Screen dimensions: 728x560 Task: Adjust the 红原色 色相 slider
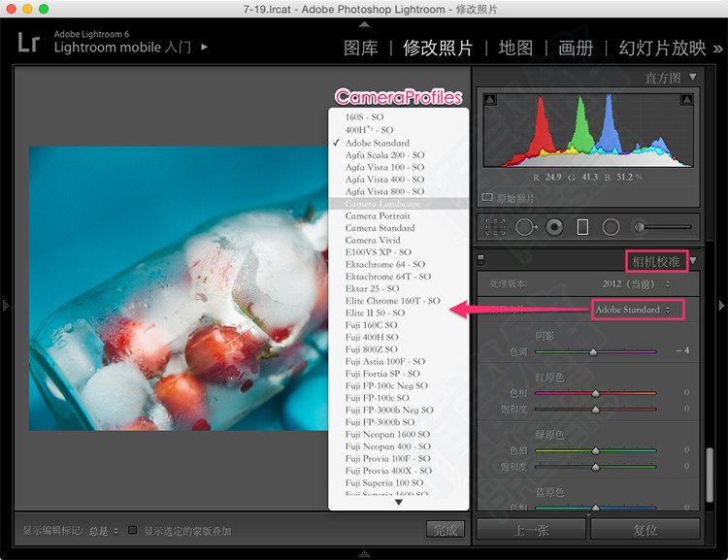596,393
